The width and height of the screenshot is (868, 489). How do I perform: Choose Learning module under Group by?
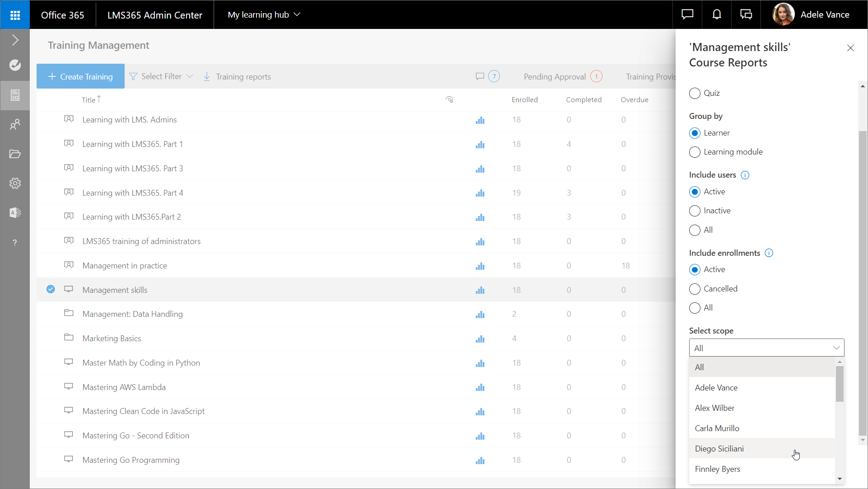pyautogui.click(x=695, y=152)
